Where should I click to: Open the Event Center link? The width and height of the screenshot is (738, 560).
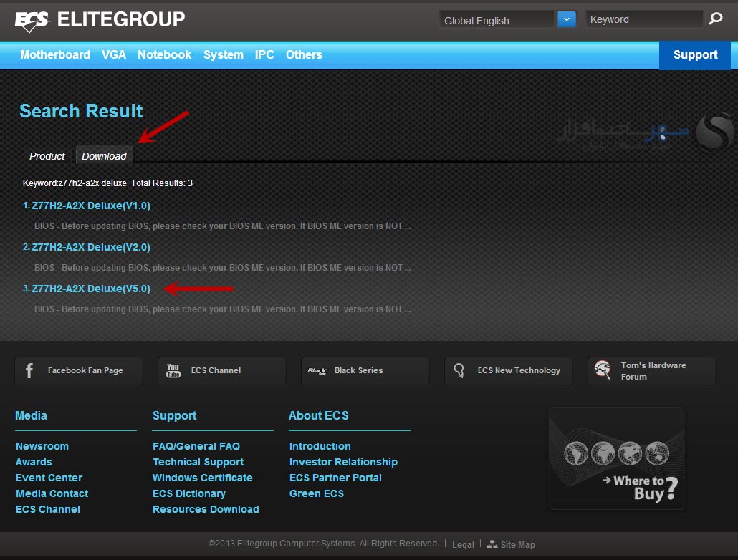click(49, 478)
